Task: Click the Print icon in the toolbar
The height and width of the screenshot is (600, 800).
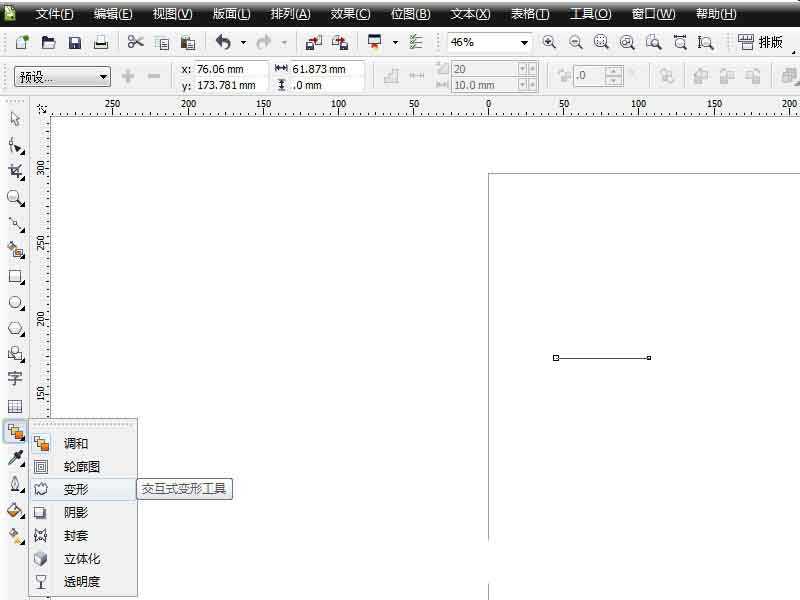Action: point(101,43)
